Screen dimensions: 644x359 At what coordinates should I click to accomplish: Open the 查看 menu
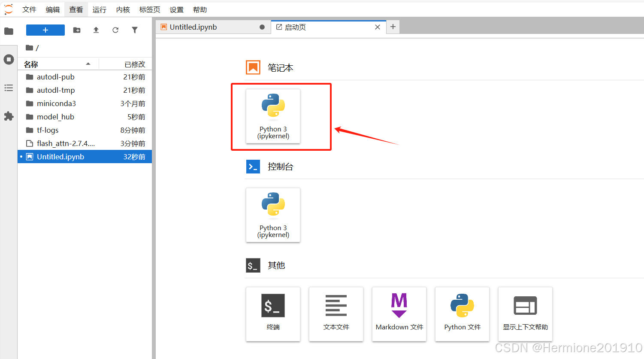(76, 9)
